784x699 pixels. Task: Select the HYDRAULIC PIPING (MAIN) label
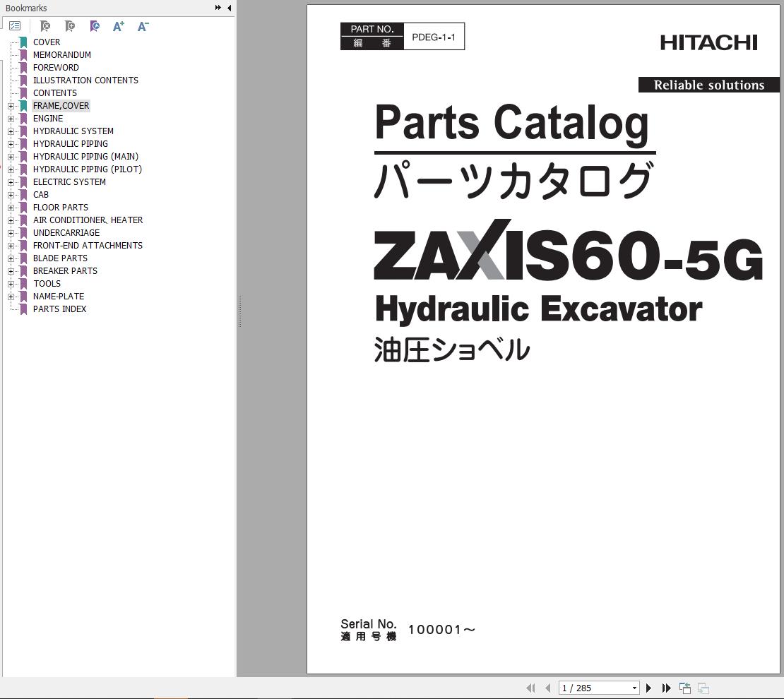pyautogui.click(x=85, y=157)
